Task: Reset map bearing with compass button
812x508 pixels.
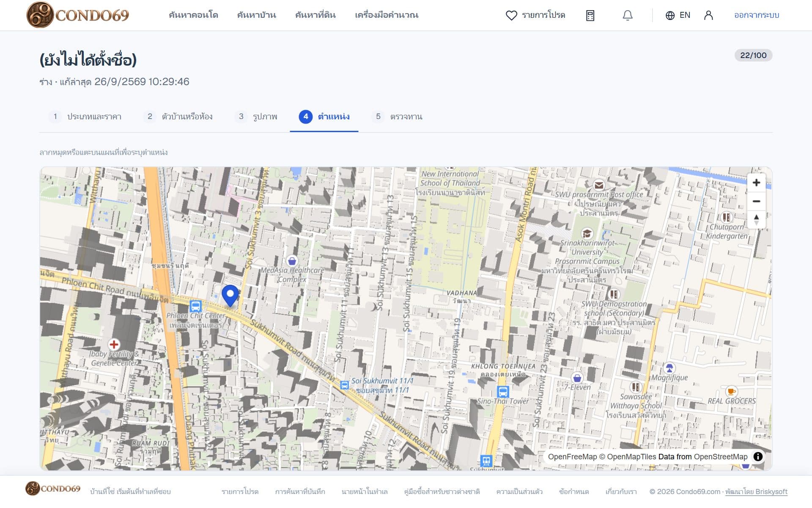Action: pyautogui.click(x=756, y=219)
